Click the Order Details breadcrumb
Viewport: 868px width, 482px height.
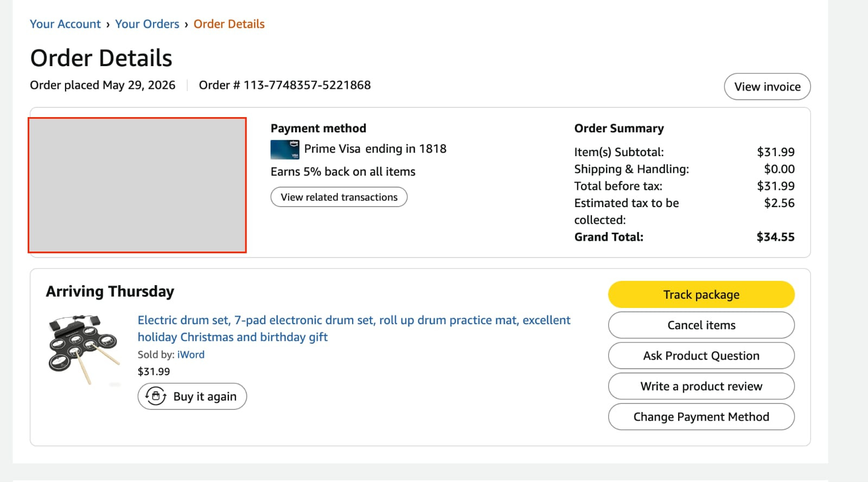pyautogui.click(x=229, y=24)
